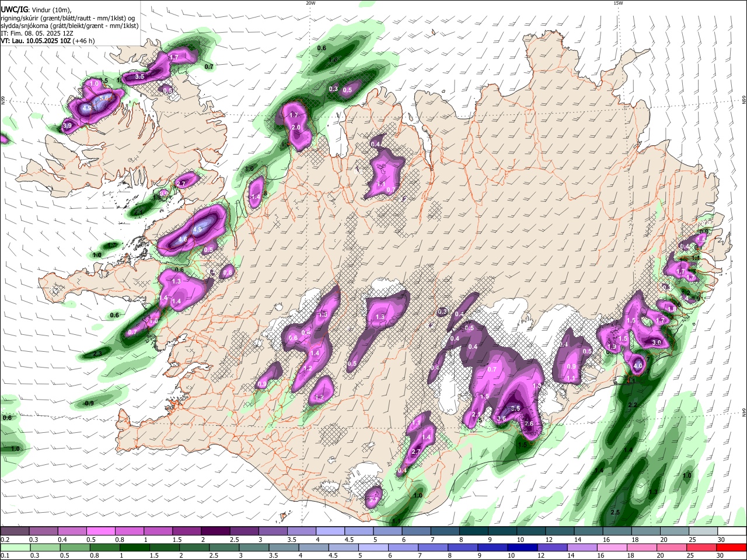Click the darkest purple top-row swatch at 2

215,531
